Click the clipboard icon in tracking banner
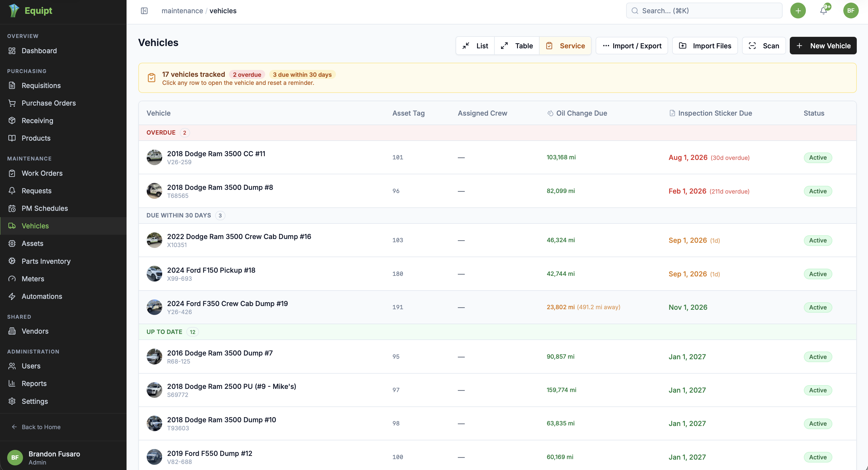 coord(152,78)
